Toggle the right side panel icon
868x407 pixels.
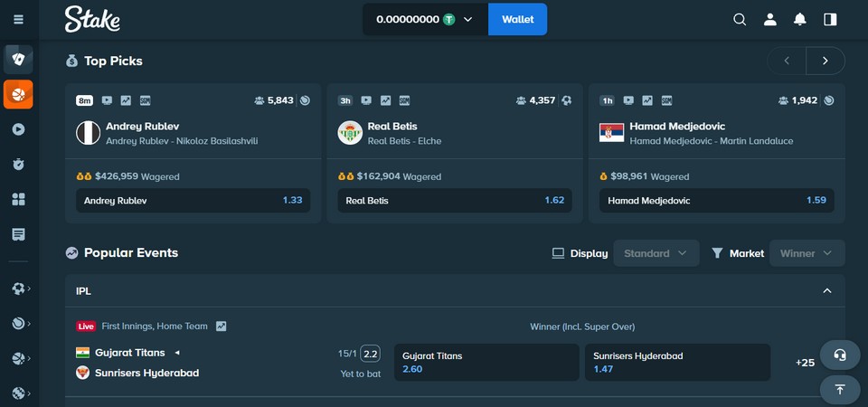pyautogui.click(x=830, y=19)
